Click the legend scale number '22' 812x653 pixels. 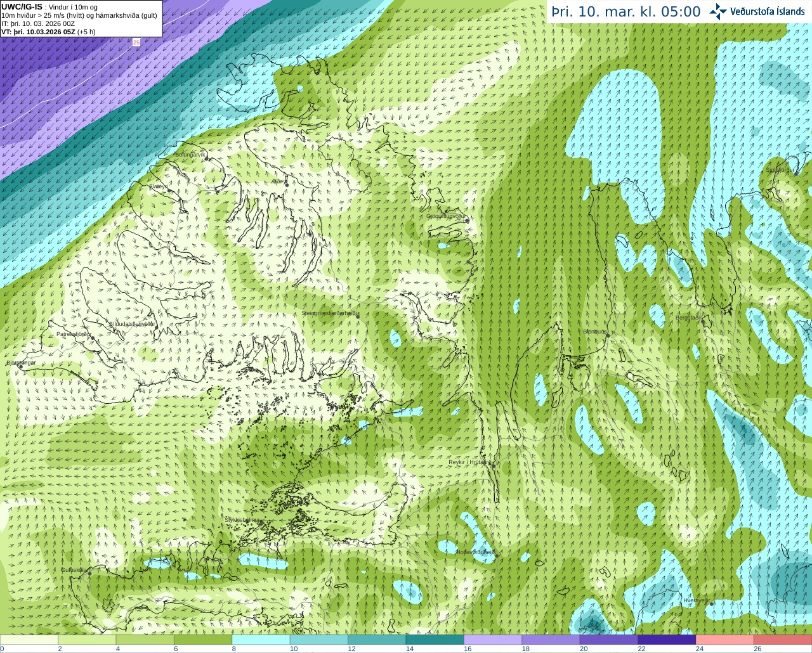click(641, 649)
